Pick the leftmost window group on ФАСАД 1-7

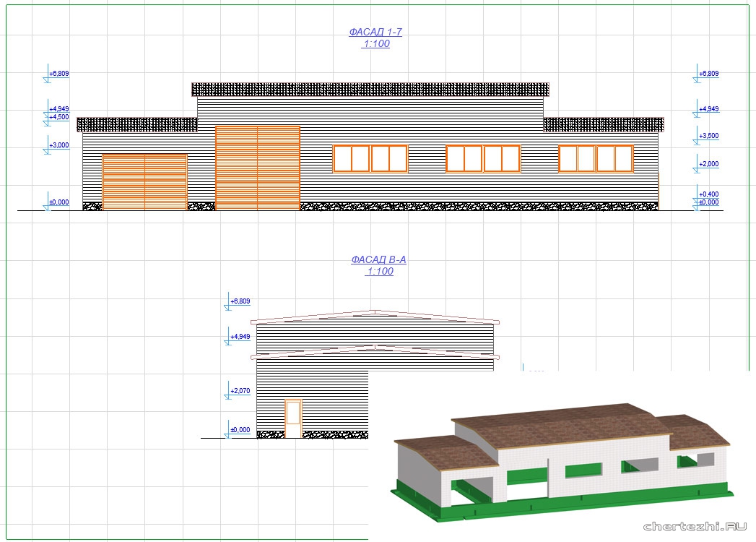pyautogui.click(x=370, y=158)
